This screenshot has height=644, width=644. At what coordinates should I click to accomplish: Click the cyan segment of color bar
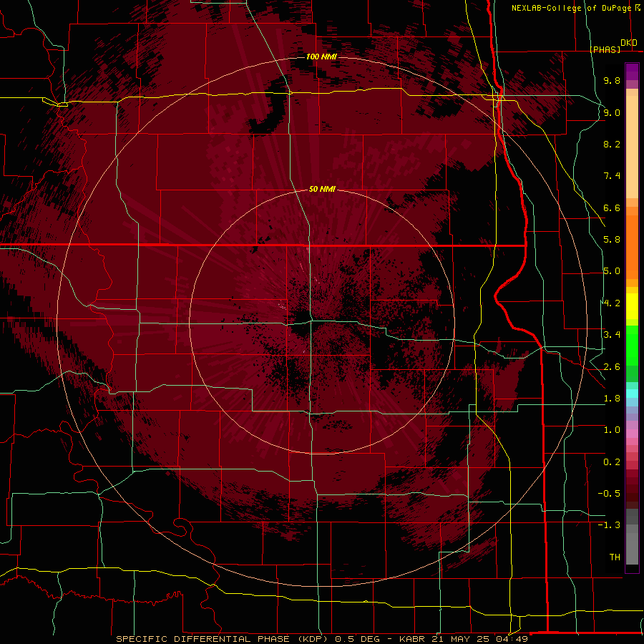632,394
